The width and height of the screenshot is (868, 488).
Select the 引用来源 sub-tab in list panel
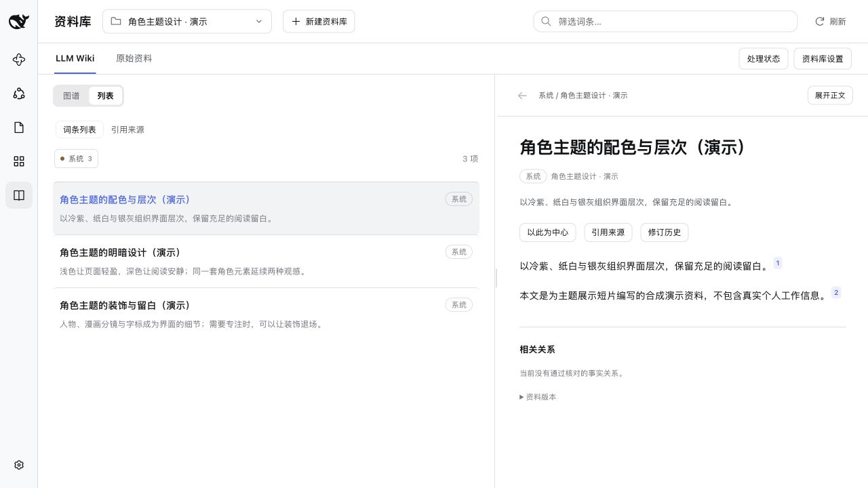127,129
